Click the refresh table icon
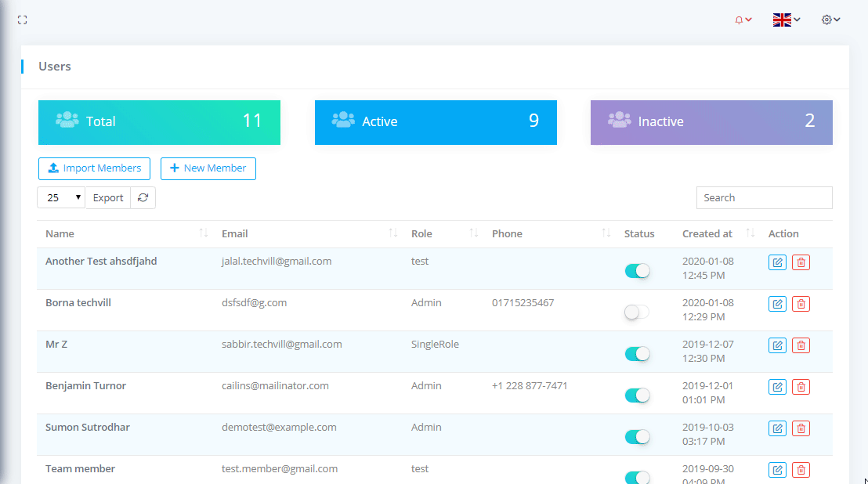This screenshot has height=484, width=868. pyautogui.click(x=143, y=198)
